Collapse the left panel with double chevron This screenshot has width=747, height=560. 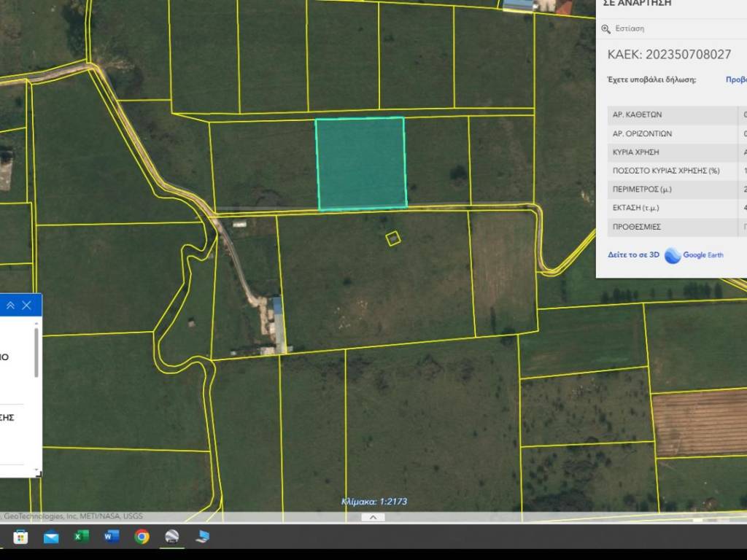[10, 305]
